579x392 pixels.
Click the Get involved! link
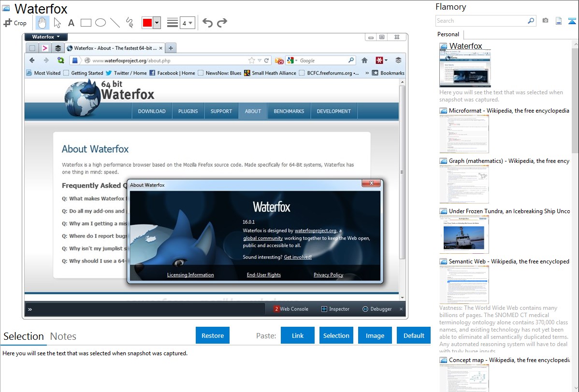coord(298,257)
